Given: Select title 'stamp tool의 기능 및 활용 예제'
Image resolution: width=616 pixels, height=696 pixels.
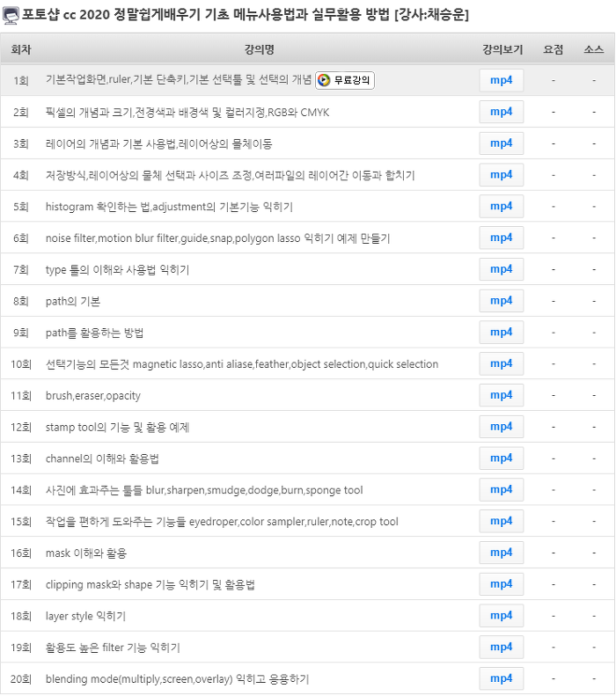Looking at the screenshot, I should tap(118, 428).
